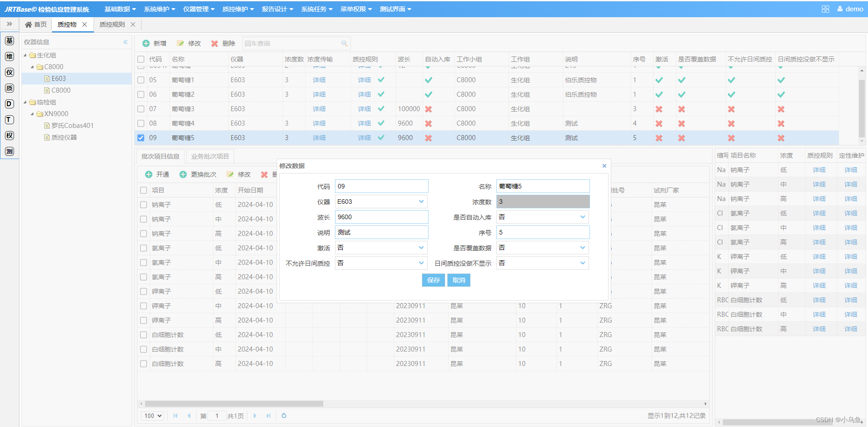
Task: Check the 白细胞计数 高 row checkbox
Action: 144,364
